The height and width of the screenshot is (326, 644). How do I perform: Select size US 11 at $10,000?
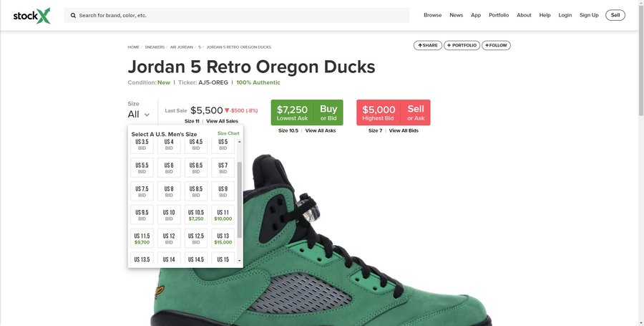pos(223,215)
